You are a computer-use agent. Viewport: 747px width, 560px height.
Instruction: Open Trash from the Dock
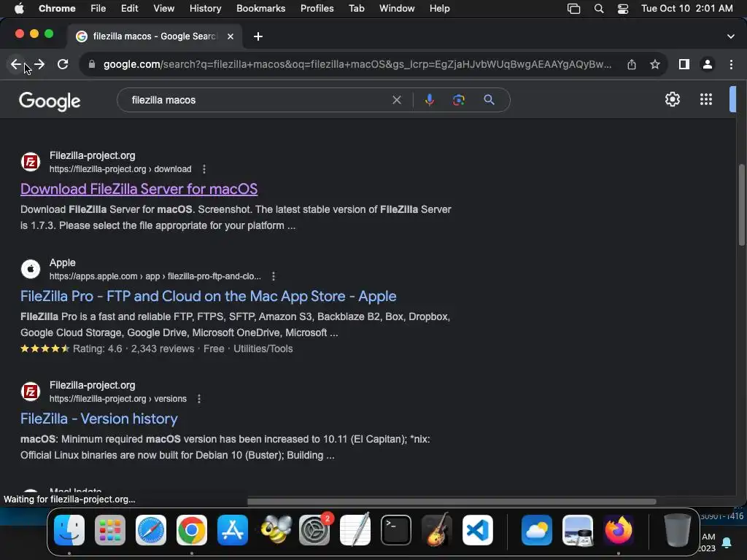click(x=678, y=530)
